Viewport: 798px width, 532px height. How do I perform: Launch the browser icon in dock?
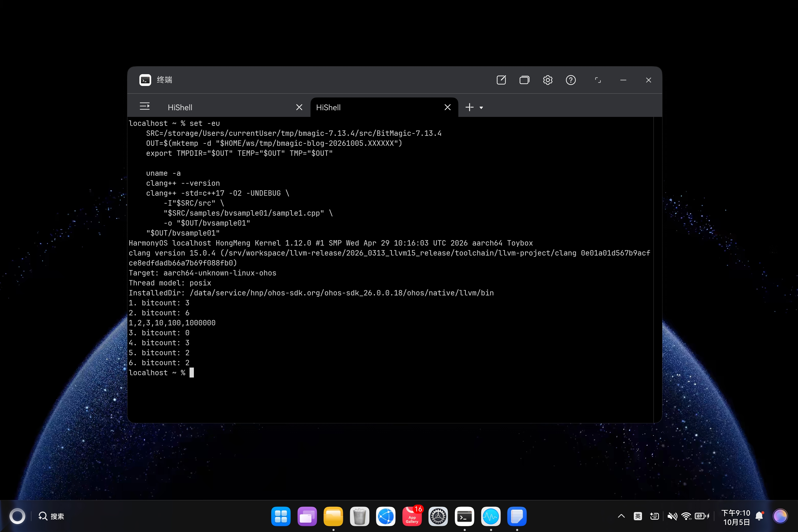386,516
